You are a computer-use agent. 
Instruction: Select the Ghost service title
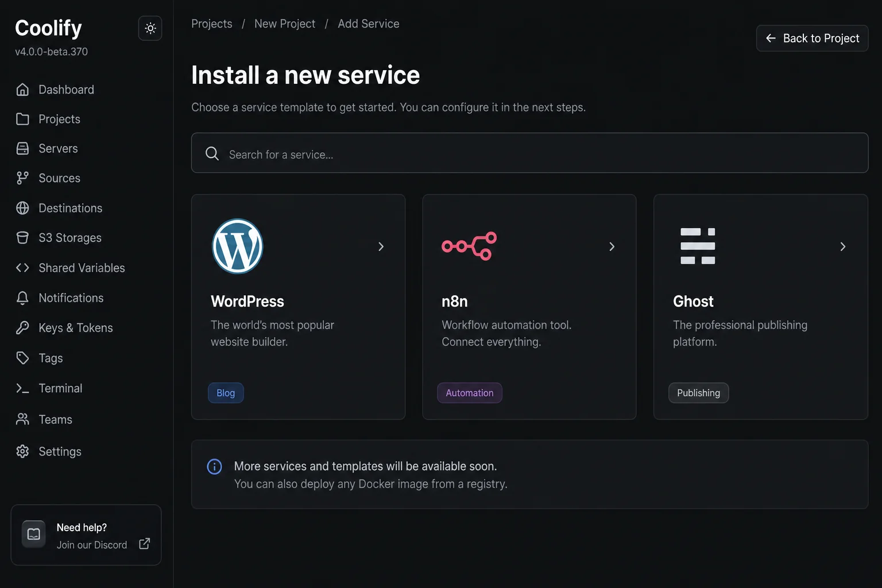tap(693, 301)
